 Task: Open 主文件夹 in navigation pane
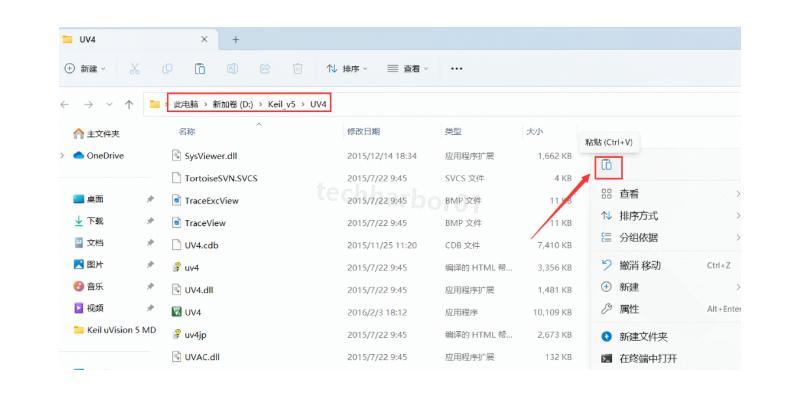[97, 134]
